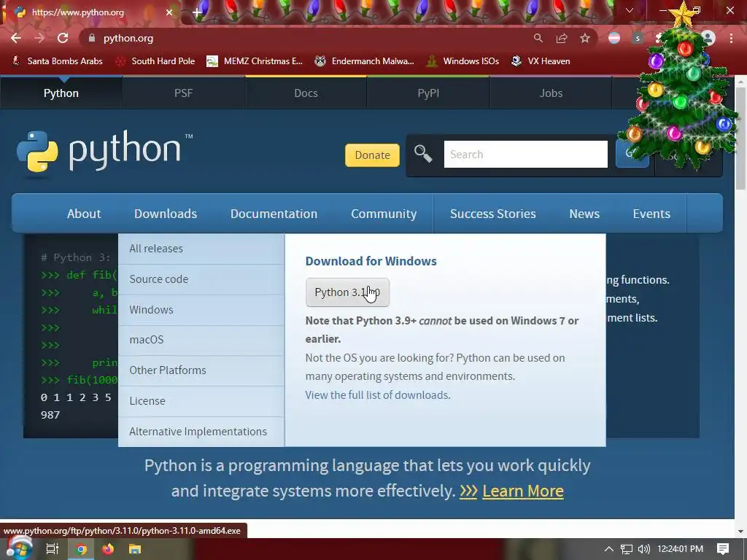The image size is (747, 560).
Task: Select the Python top tab
Action: pyautogui.click(x=61, y=93)
